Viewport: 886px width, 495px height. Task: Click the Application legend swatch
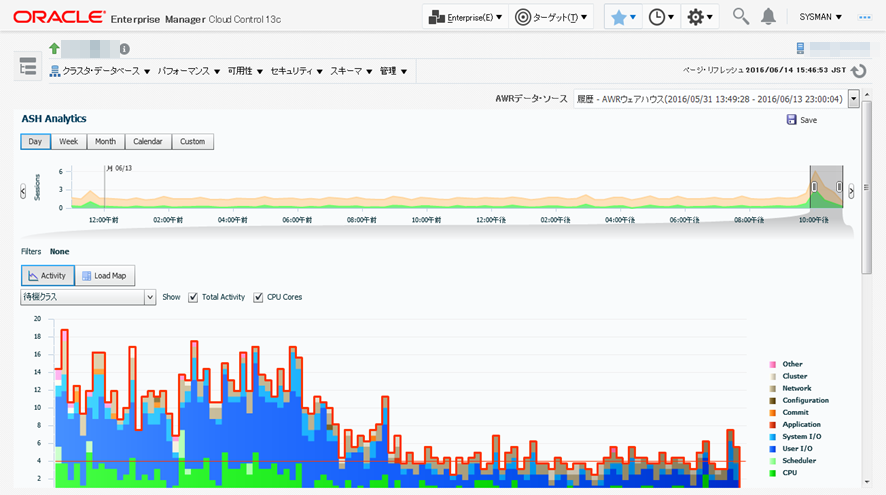[772, 425]
